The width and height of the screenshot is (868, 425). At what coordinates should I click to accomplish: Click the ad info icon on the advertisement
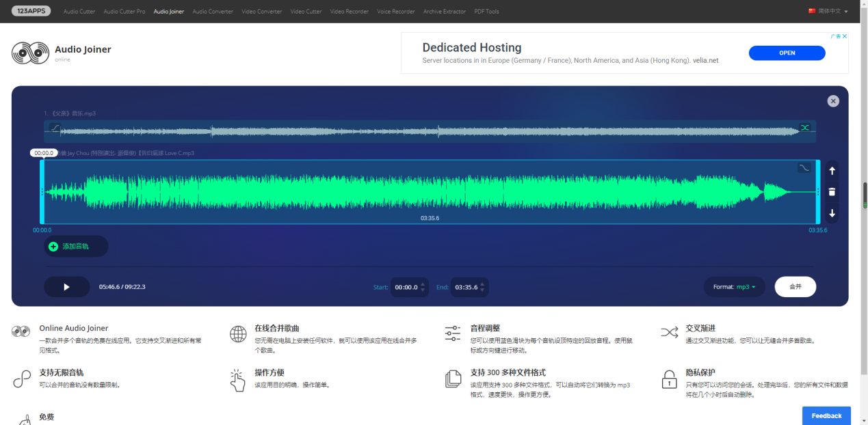click(x=835, y=36)
